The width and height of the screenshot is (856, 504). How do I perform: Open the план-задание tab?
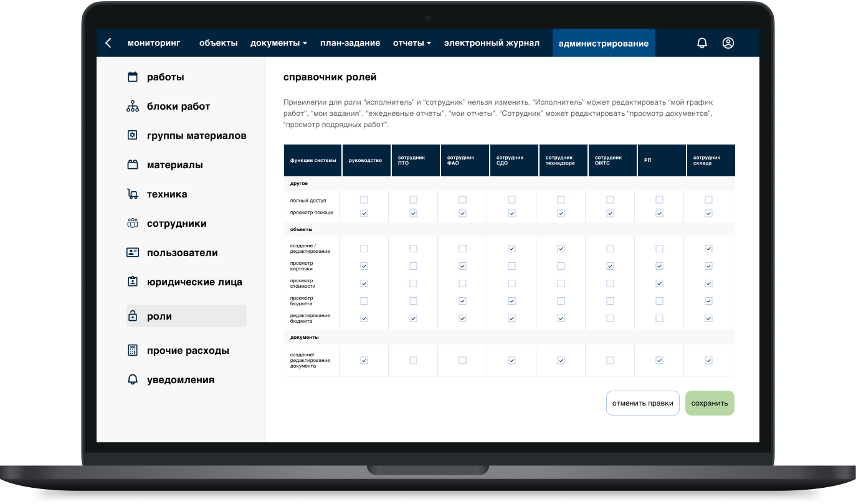coord(350,43)
